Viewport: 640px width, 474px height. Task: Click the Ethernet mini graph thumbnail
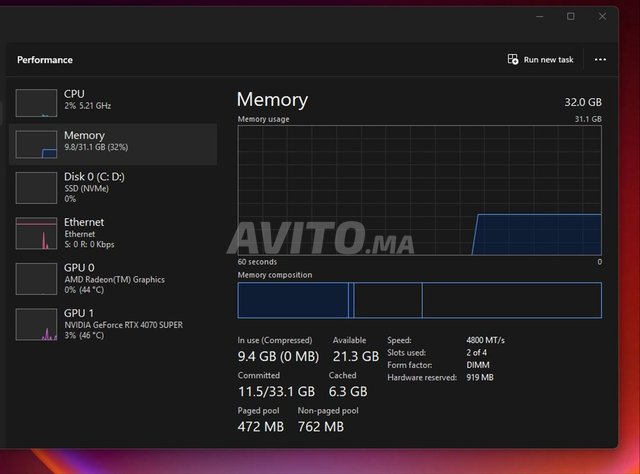(37, 233)
